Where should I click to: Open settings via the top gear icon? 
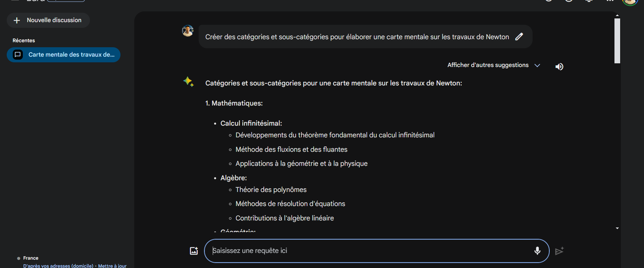click(589, 1)
